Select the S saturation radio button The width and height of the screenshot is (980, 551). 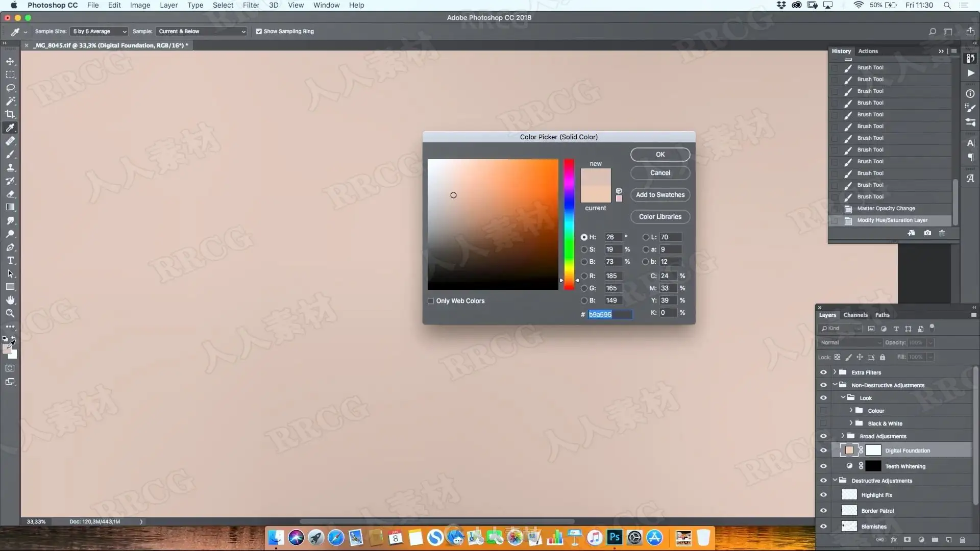[584, 249]
